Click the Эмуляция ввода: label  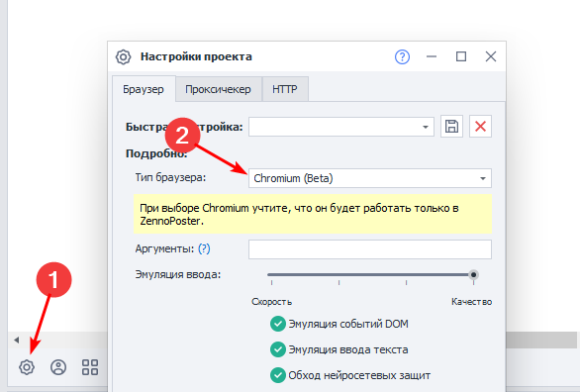pyautogui.click(x=178, y=275)
